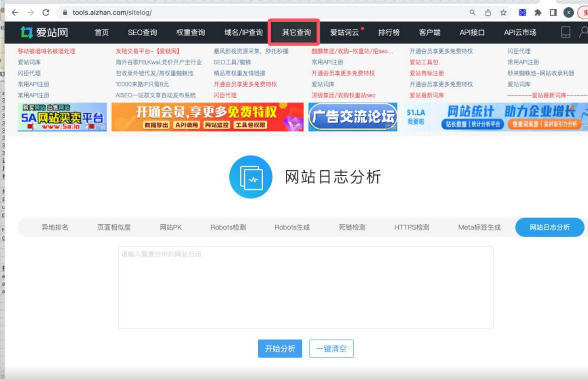Open the 爱站最新词库 link
Viewport: 588px width, 379px height.
click(x=427, y=95)
